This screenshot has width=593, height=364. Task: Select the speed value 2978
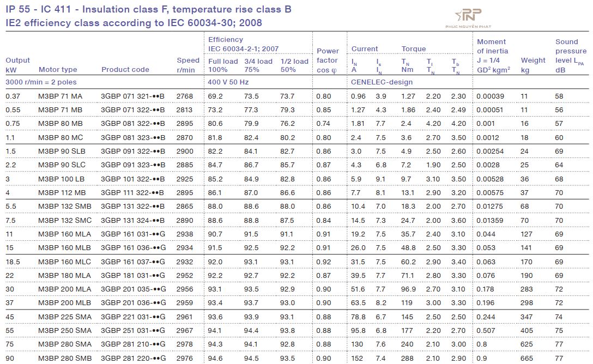(x=184, y=344)
